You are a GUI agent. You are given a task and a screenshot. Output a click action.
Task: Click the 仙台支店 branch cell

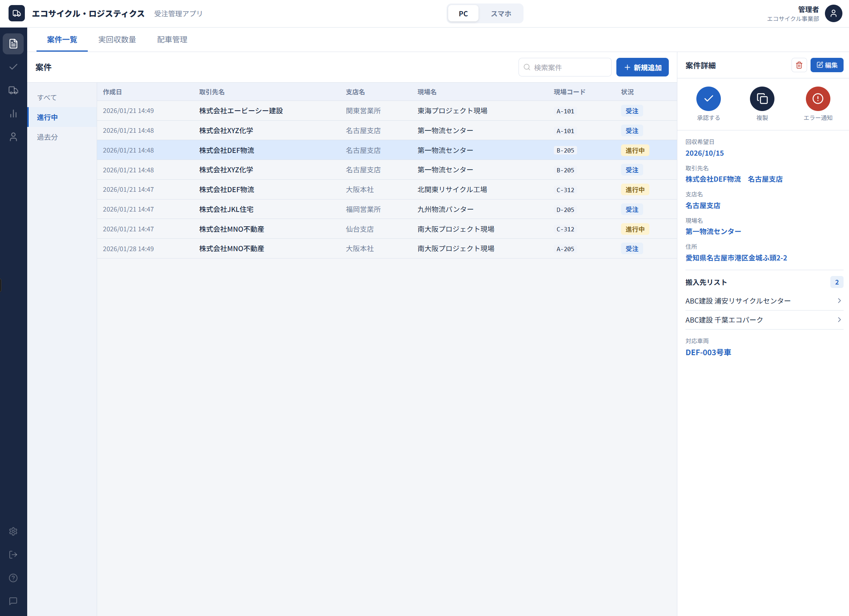(x=360, y=229)
